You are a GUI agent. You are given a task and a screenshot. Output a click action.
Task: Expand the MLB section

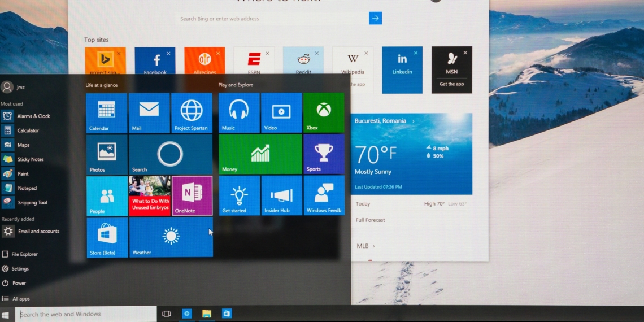click(373, 246)
